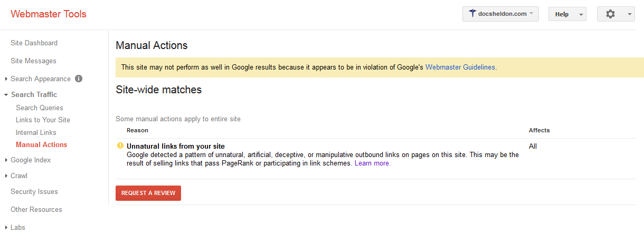Collapse the Search Traffic section

pos(34,95)
